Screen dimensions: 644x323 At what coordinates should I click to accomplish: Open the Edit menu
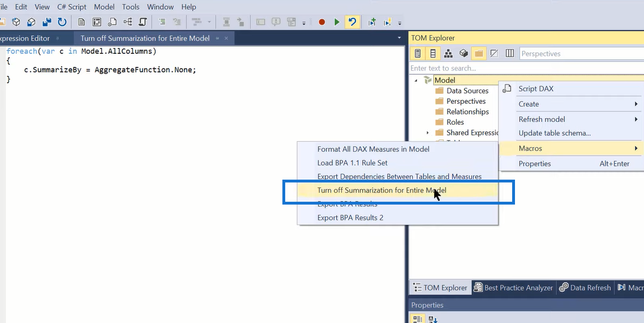pyautogui.click(x=21, y=7)
